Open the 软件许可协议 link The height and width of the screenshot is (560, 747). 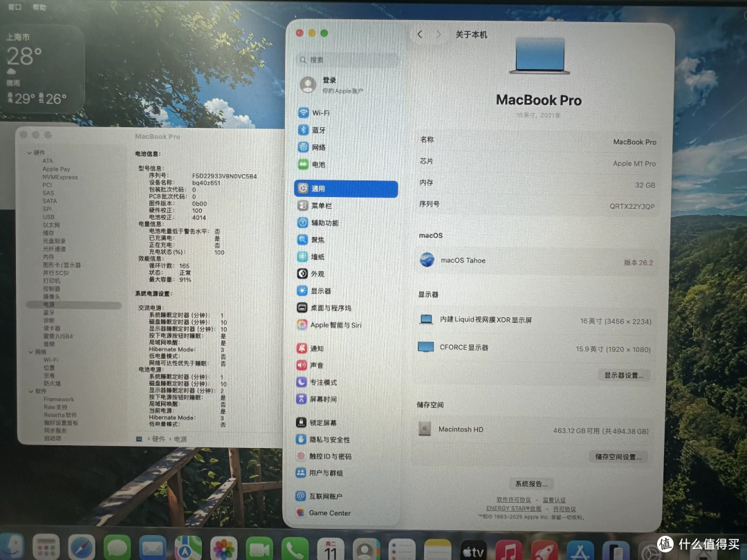pyautogui.click(x=513, y=500)
